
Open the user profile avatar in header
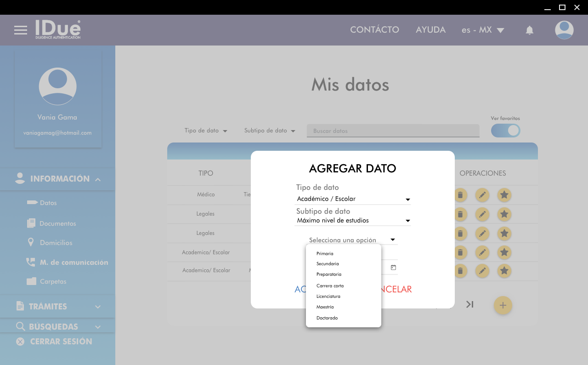[x=564, y=30]
